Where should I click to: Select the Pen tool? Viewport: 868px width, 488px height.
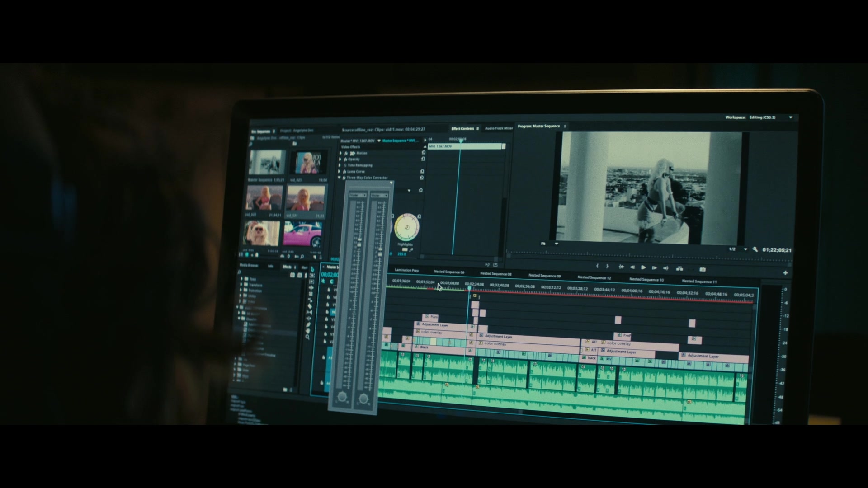(309, 324)
